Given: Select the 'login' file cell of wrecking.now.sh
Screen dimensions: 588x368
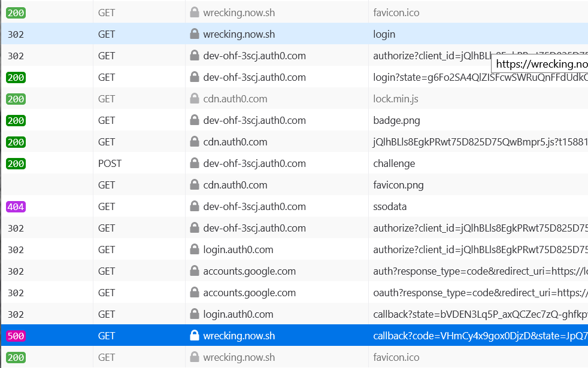Looking at the screenshot, I should point(384,35).
